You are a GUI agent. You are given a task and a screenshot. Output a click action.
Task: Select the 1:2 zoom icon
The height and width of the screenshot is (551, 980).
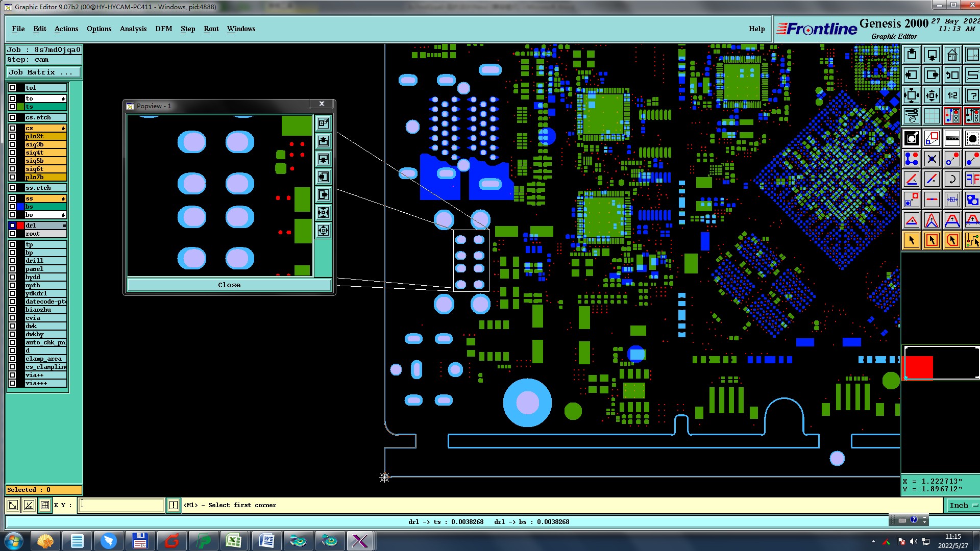[x=952, y=95]
